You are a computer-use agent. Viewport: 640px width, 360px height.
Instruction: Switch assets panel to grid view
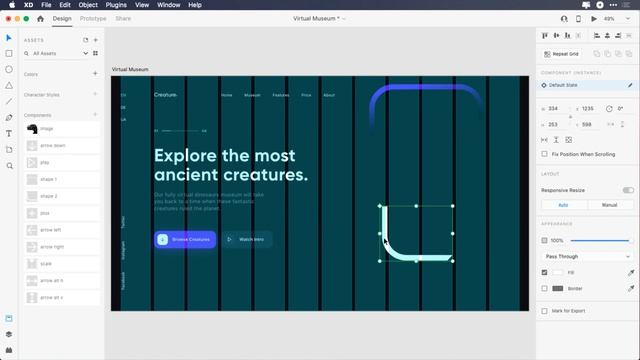tap(96, 53)
